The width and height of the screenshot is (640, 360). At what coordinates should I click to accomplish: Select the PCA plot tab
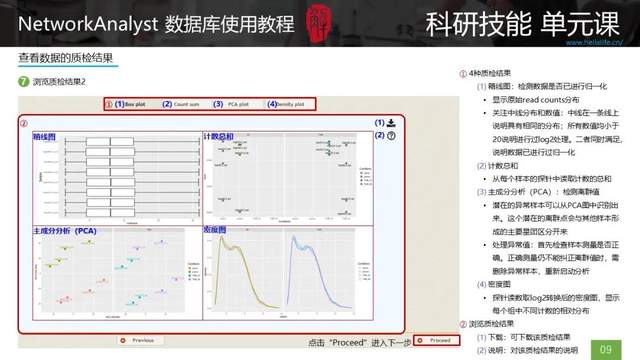(238, 104)
